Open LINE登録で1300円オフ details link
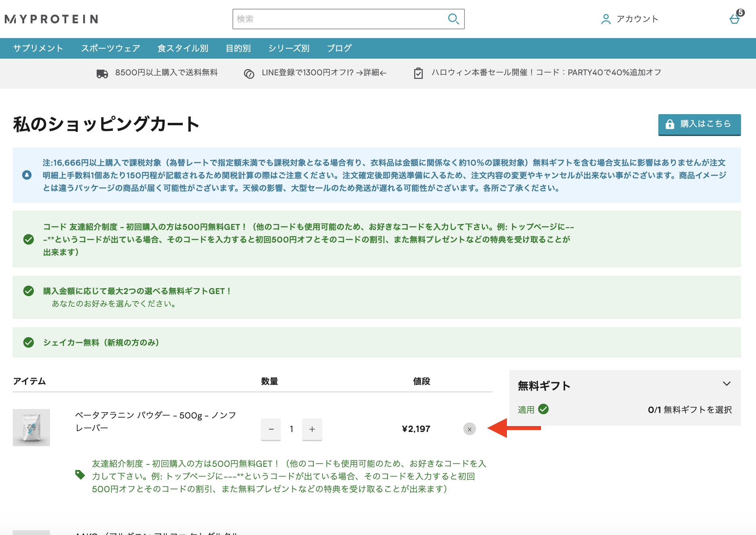 [324, 73]
